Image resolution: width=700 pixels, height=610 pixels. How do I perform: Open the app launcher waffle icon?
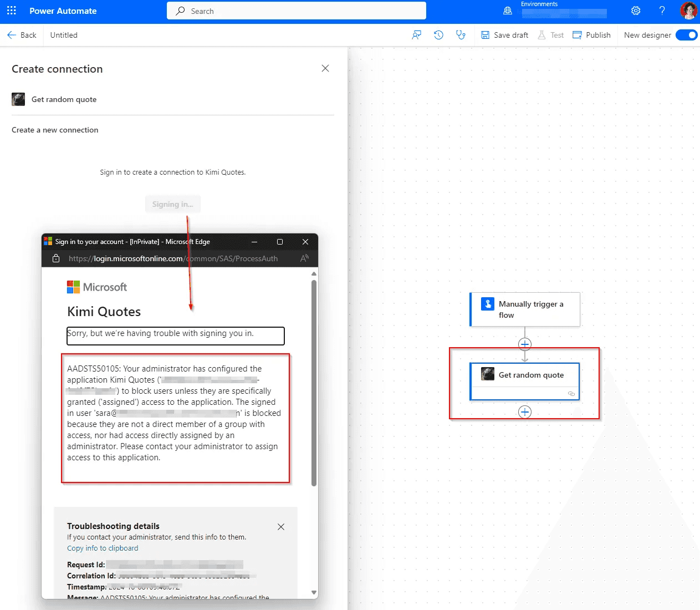(x=12, y=11)
